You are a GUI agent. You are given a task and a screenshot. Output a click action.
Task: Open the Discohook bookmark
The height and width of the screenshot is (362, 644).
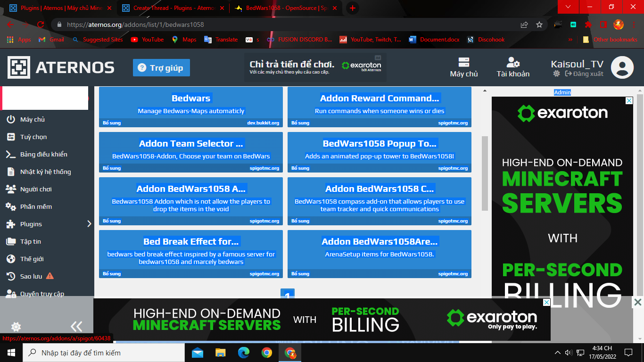coord(486,40)
